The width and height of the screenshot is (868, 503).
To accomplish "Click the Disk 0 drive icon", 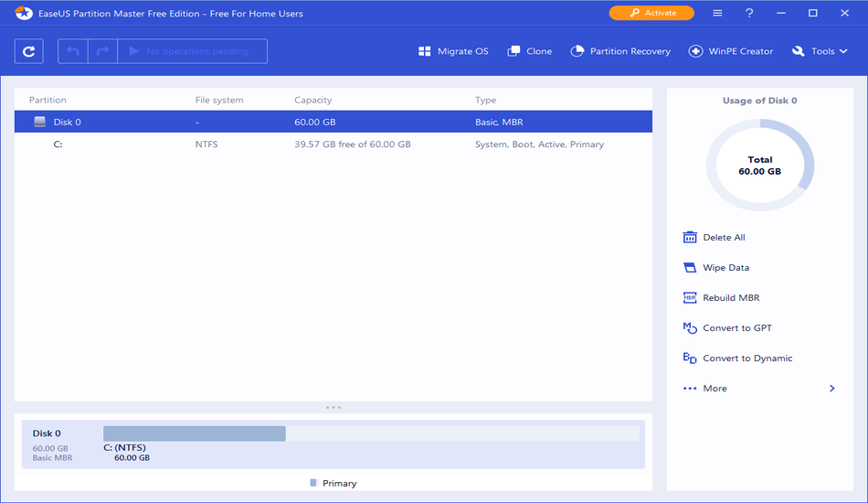I will (40, 122).
